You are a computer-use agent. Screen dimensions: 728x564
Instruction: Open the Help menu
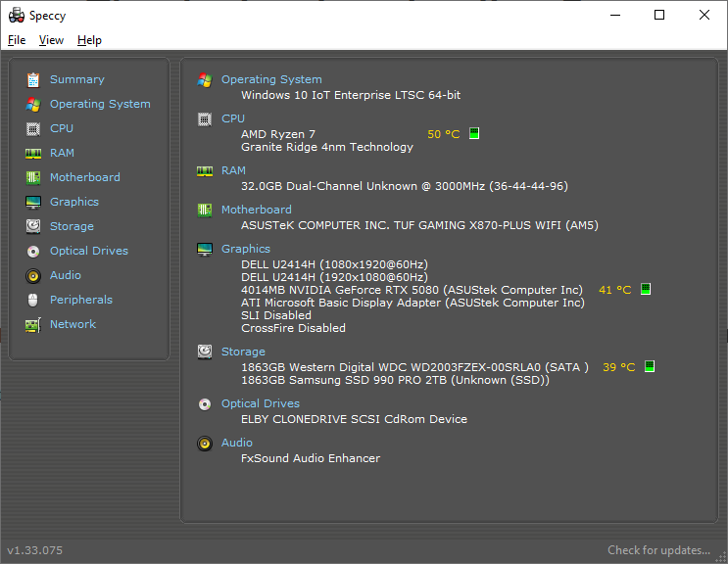pyautogui.click(x=89, y=40)
